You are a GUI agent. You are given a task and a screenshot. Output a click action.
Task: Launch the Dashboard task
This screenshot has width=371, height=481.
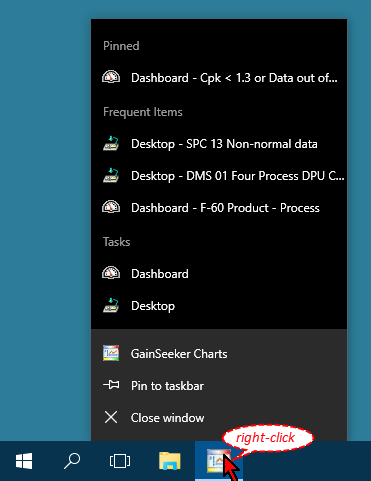tap(219, 274)
